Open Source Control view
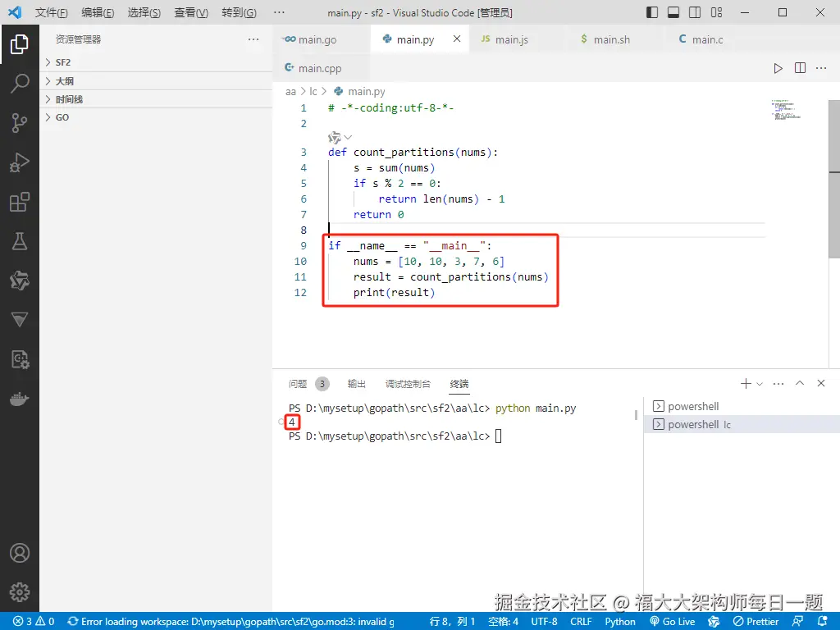This screenshot has height=630, width=840. coord(20,123)
